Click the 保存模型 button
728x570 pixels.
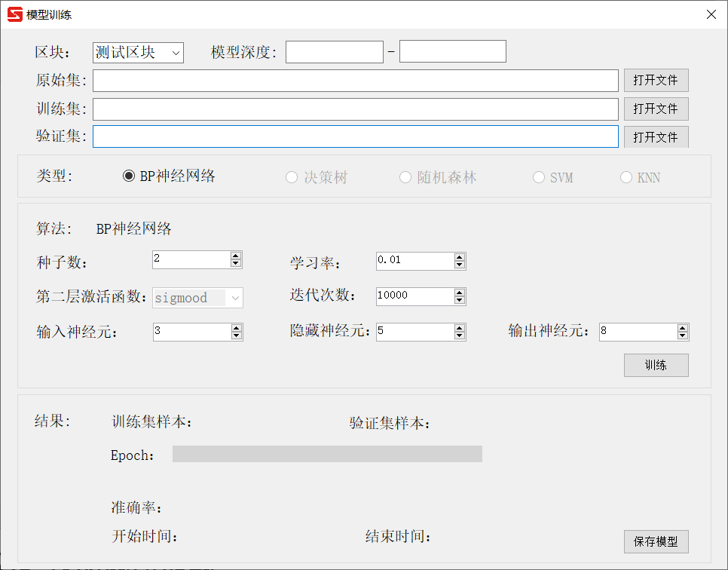point(656,541)
